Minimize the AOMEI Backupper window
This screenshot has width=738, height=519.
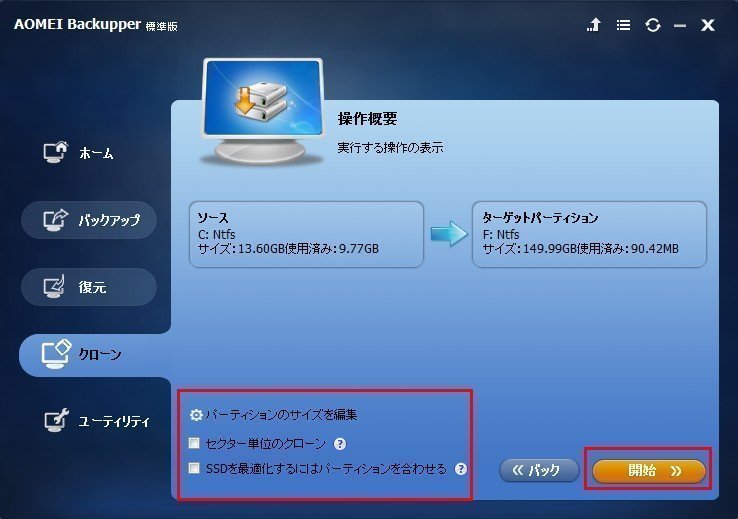(680, 26)
